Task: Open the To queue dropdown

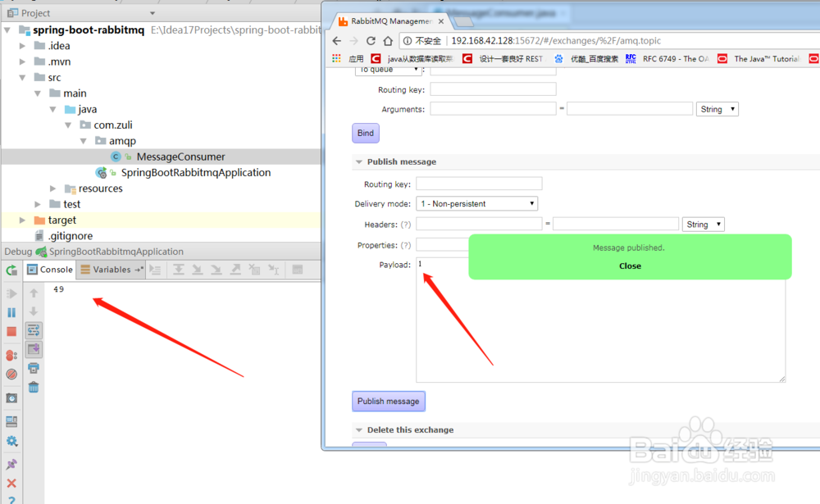Action: pyautogui.click(x=388, y=70)
